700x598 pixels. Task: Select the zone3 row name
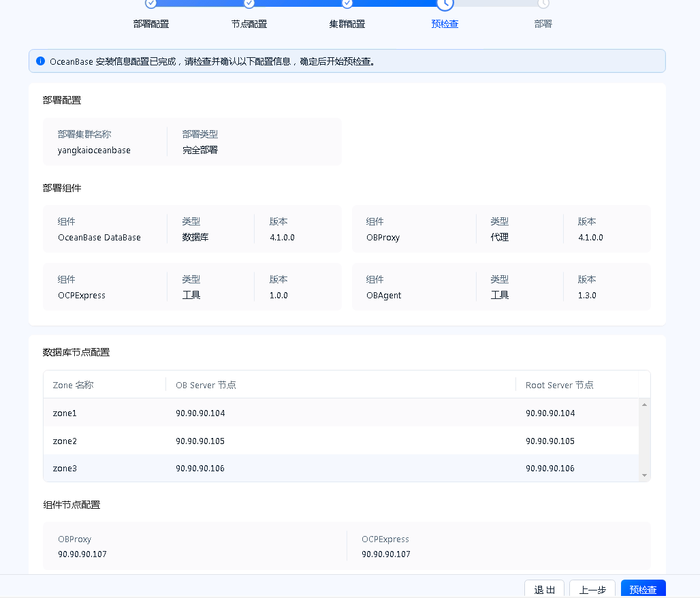(x=65, y=469)
